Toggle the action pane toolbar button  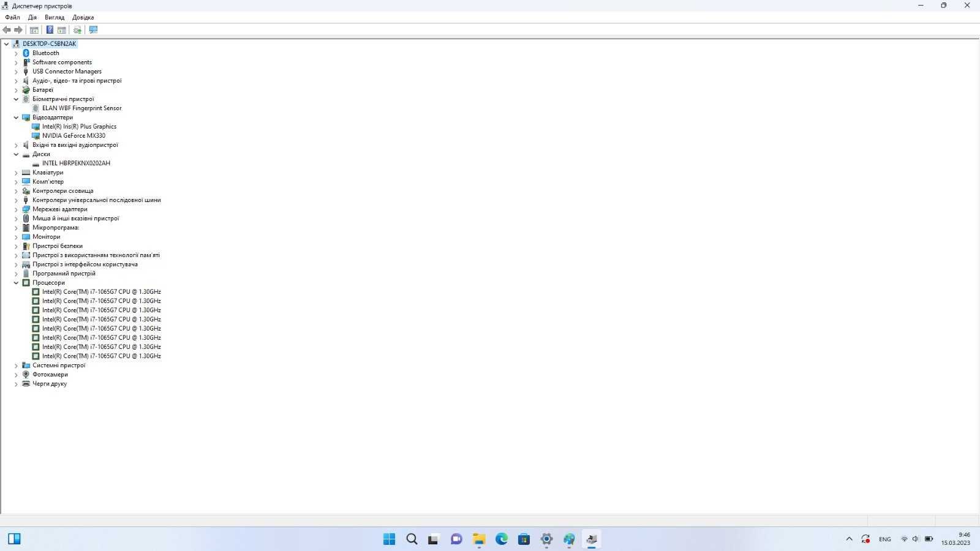[62, 29]
